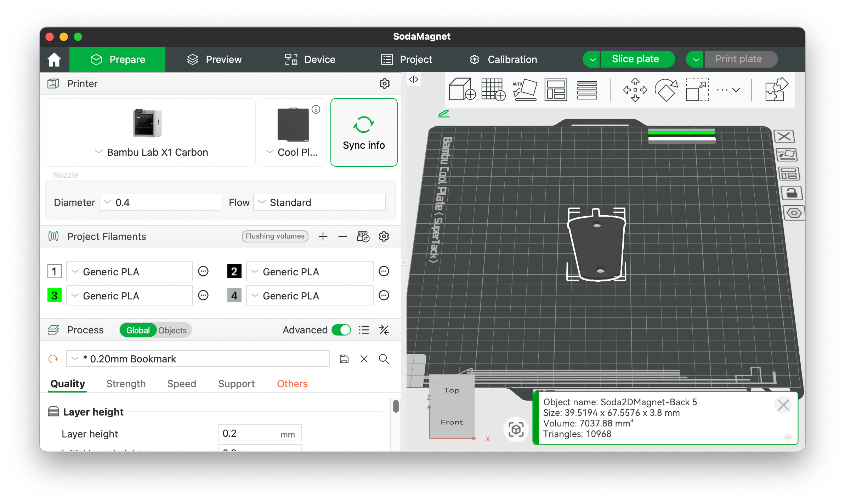
Task: Edit filament 4 preset options button
Action: [x=384, y=296]
